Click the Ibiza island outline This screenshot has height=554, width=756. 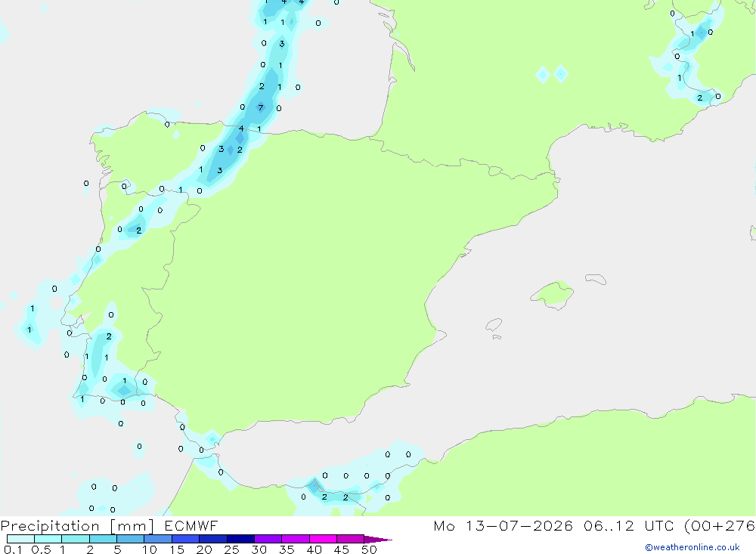pyautogui.click(x=494, y=325)
